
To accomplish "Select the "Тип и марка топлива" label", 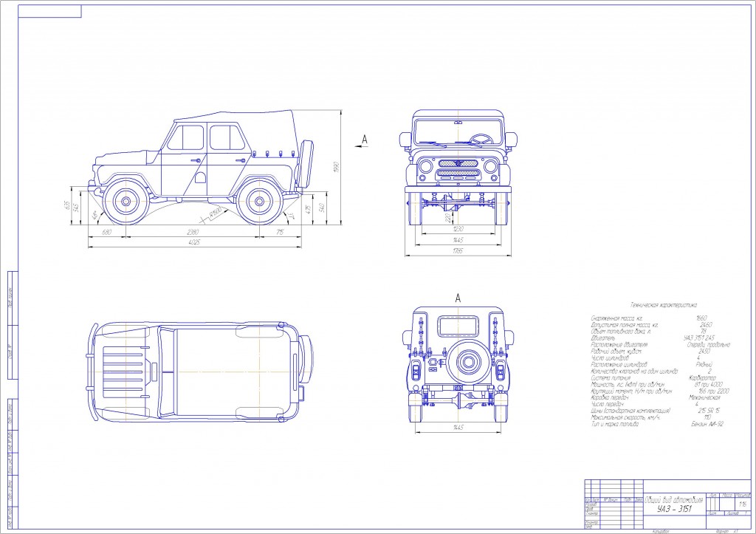I will pyautogui.click(x=615, y=425).
